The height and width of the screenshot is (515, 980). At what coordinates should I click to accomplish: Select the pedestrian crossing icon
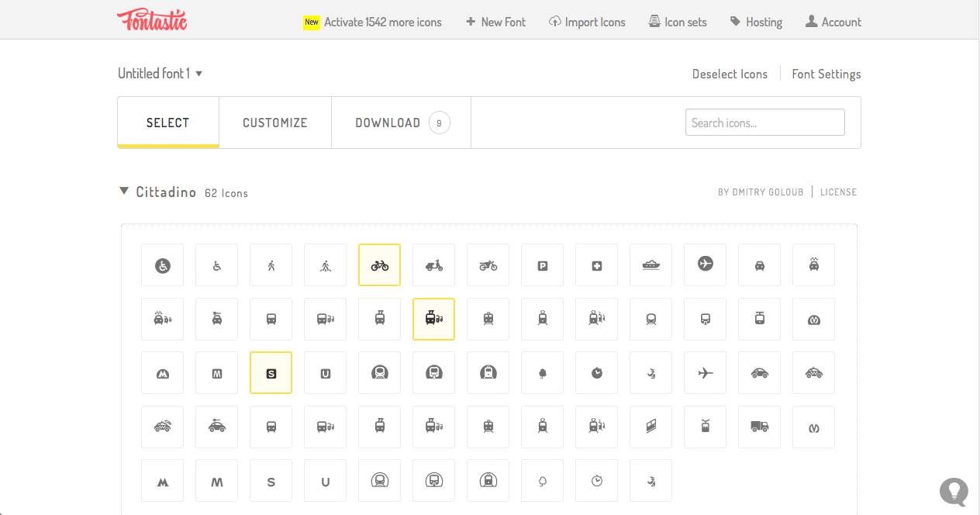tap(325, 264)
